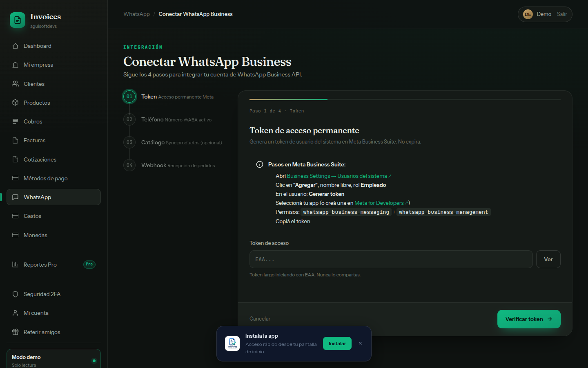Click the Productos box icon
The image size is (588, 368).
tap(16, 103)
